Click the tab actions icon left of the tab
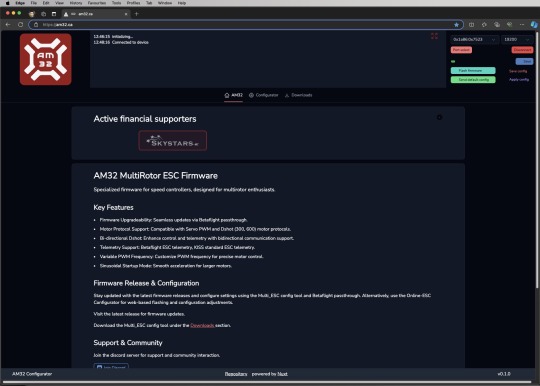 coord(54,14)
